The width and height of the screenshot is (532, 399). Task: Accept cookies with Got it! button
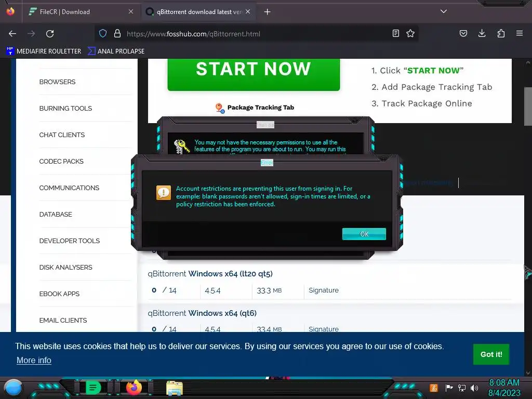[491, 354]
